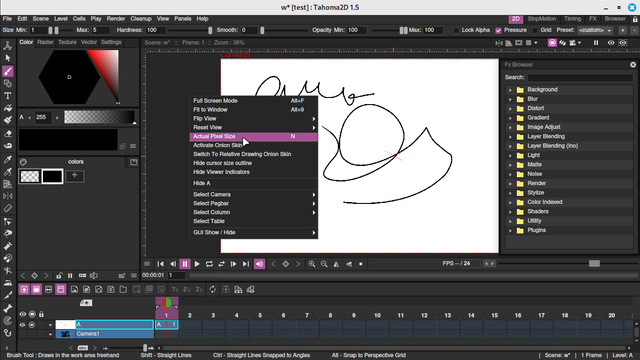Jump to the first frame
Image resolution: width=640 pixels, height=360 pixels.
point(160,264)
